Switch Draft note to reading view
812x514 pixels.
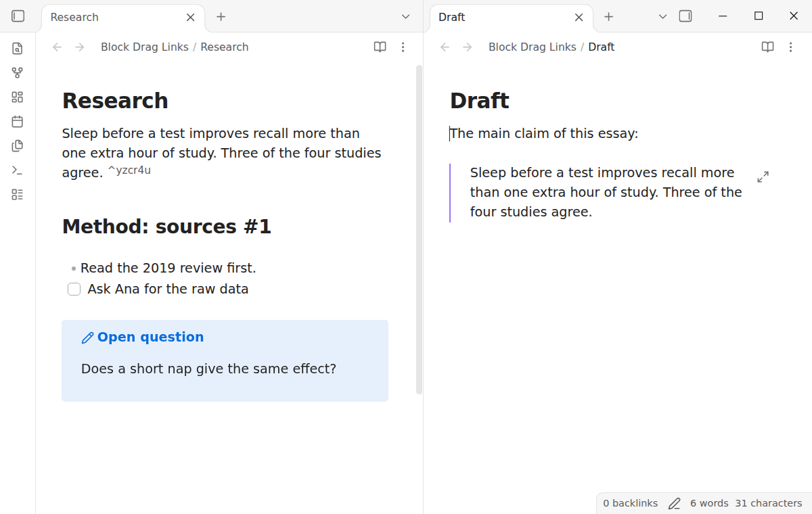tap(768, 47)
